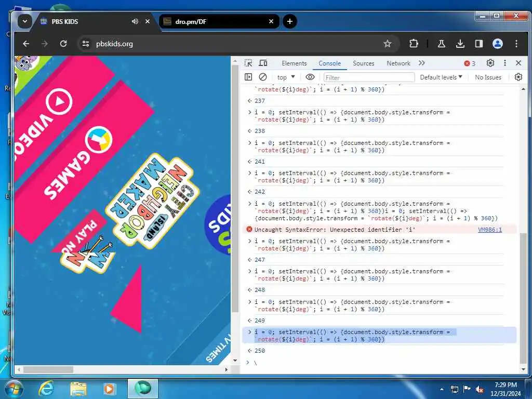Show more DevTools tabs chevron
Screen dimensions: 532x399
coord(422,63)
